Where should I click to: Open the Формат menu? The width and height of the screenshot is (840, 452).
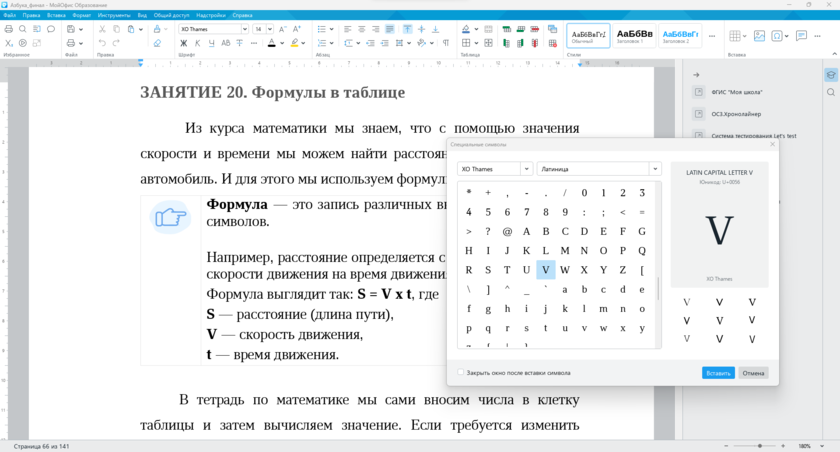[81, 16]
